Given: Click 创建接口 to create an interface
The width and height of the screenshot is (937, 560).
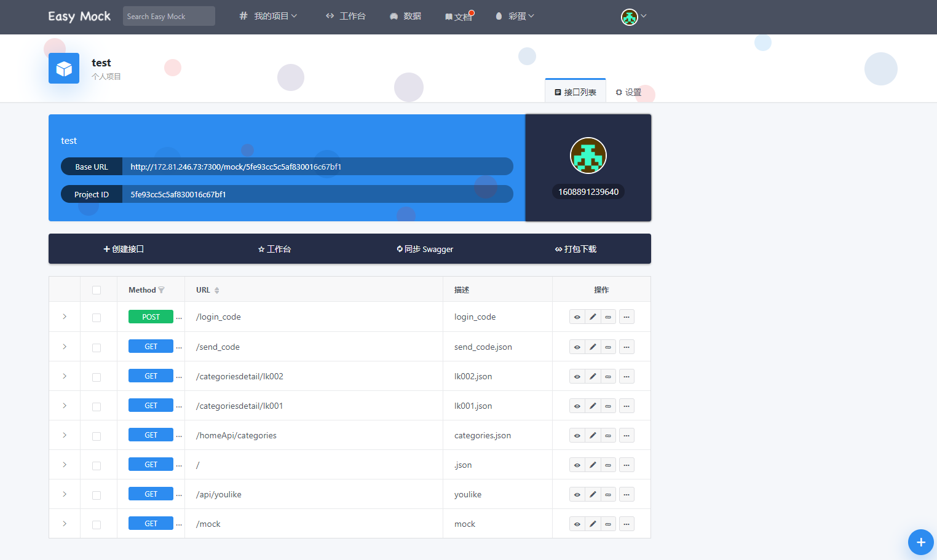Looking at the screenshot, I should [124, 249].
